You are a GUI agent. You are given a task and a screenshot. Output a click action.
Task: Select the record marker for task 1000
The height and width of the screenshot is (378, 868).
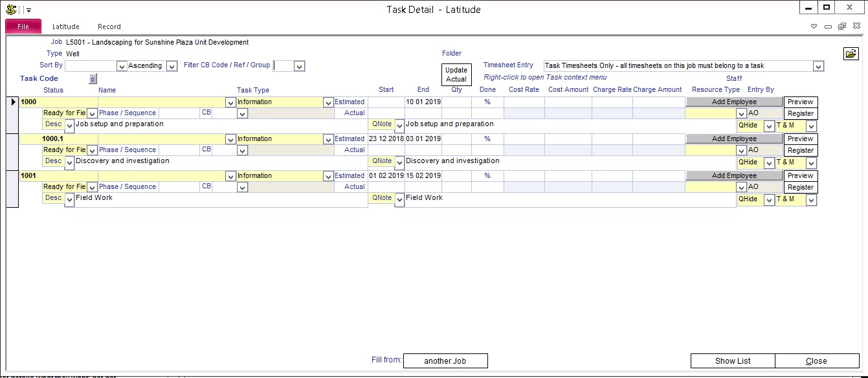point(12,102)
